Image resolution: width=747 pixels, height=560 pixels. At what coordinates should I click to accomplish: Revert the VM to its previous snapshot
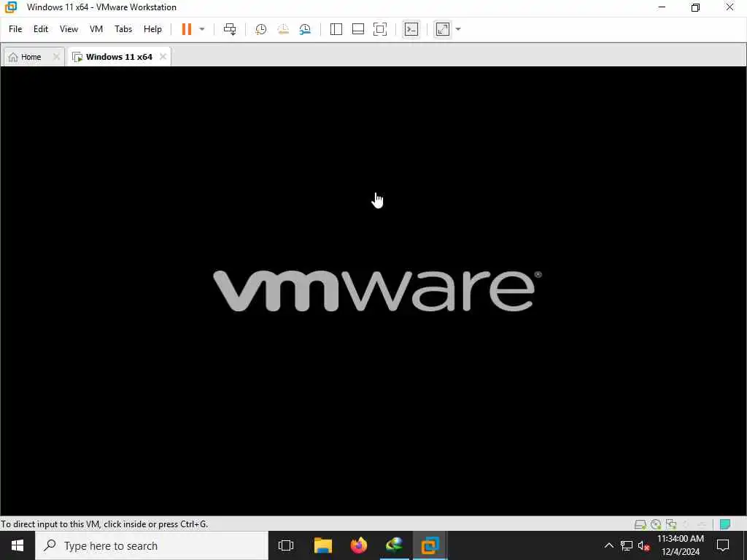[x=283, y=29]
